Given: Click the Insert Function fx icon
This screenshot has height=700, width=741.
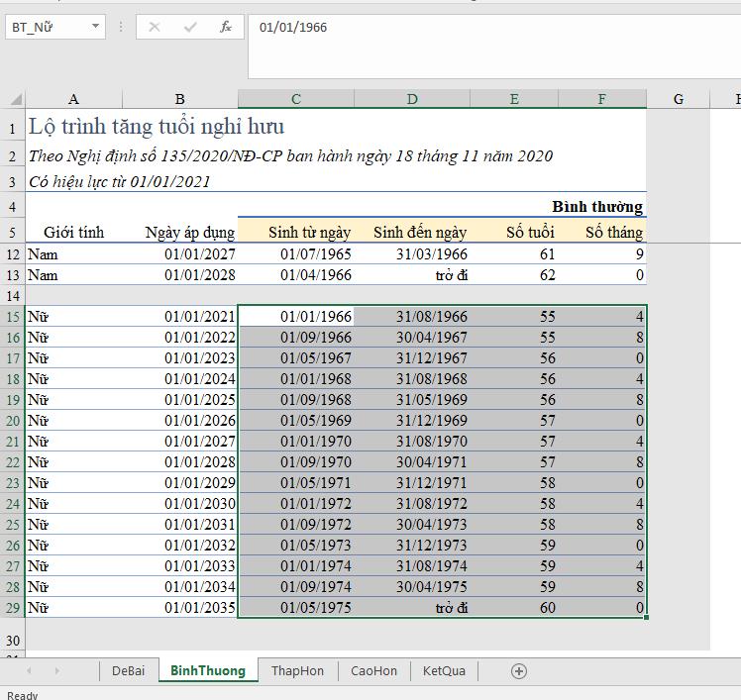Looking at the screenshot, I should coord(226,27).
